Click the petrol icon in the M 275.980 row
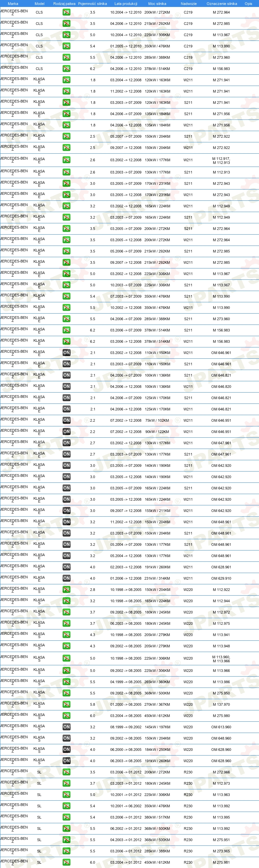 tap(67, 716)
